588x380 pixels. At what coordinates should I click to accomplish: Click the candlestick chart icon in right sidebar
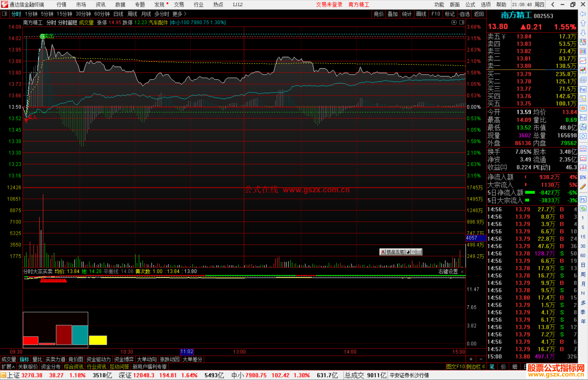click(x=583, y=70)
